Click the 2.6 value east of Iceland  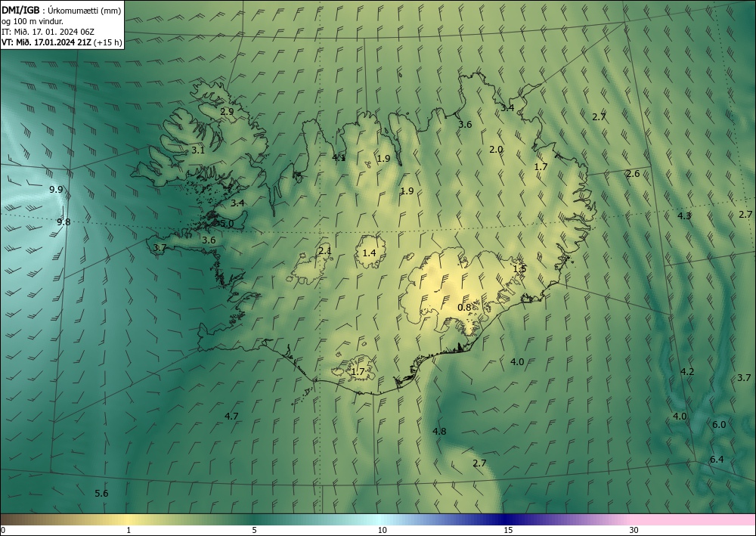click(x=633, y=174)
